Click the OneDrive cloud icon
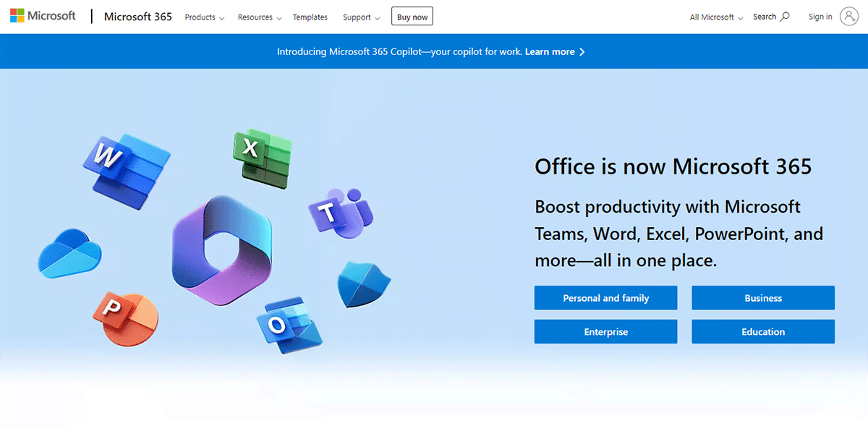Image resolution: width=868 pixels, height=434 pixels. 70,253
